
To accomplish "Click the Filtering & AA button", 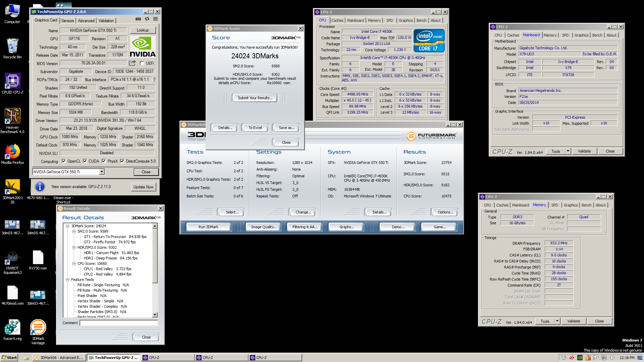I will coord(305,227).
